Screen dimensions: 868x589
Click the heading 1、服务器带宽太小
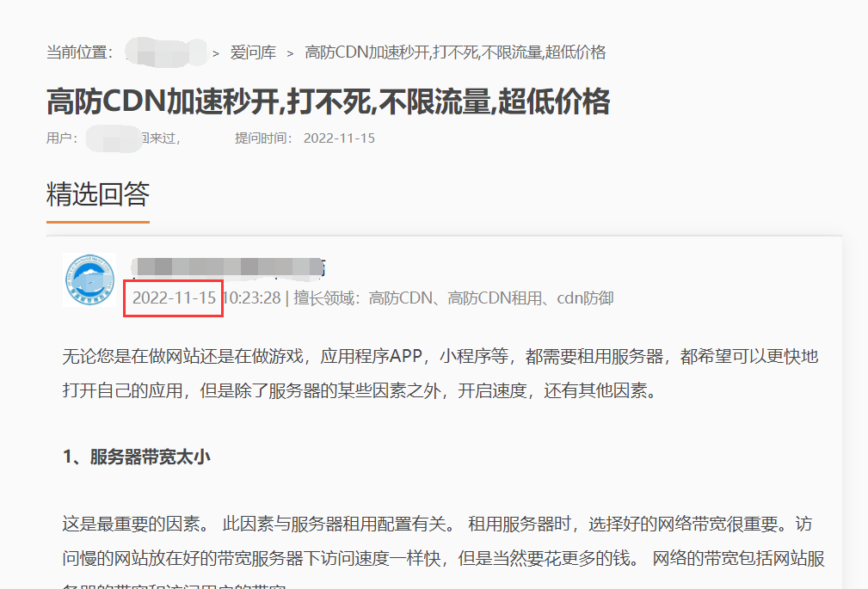click(136, 457)
